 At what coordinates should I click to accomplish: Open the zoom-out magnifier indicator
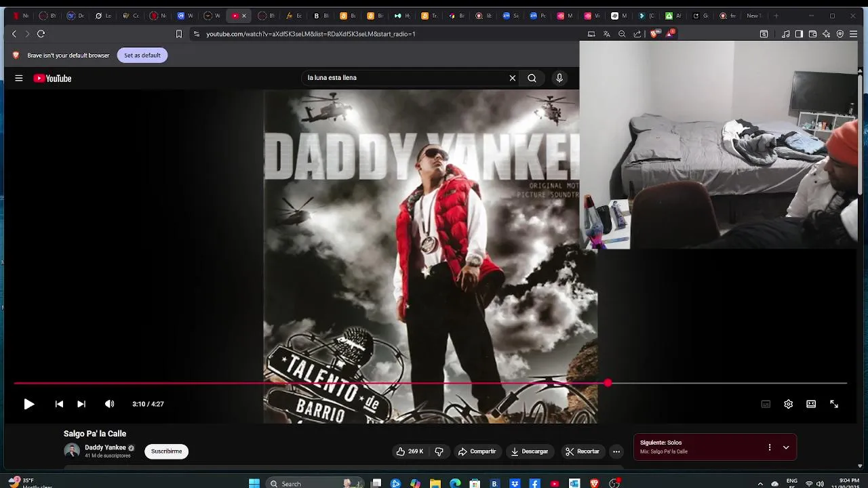(x=622, y=34)
